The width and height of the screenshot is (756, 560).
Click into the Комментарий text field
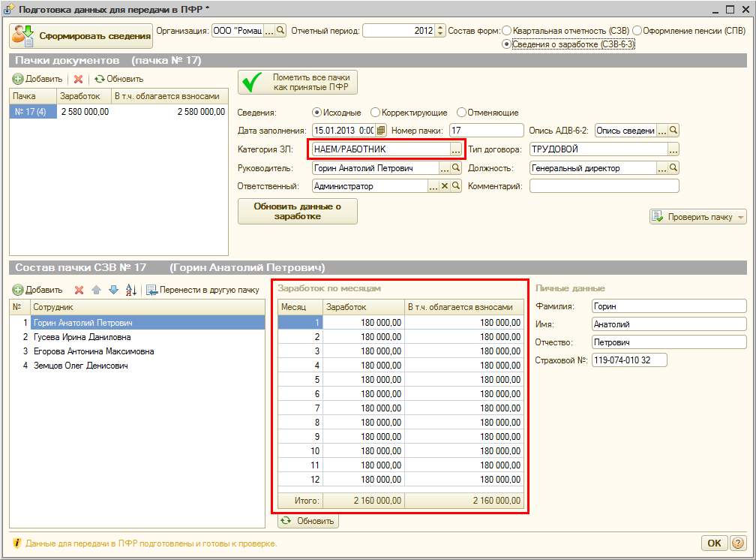pos(604,186)
